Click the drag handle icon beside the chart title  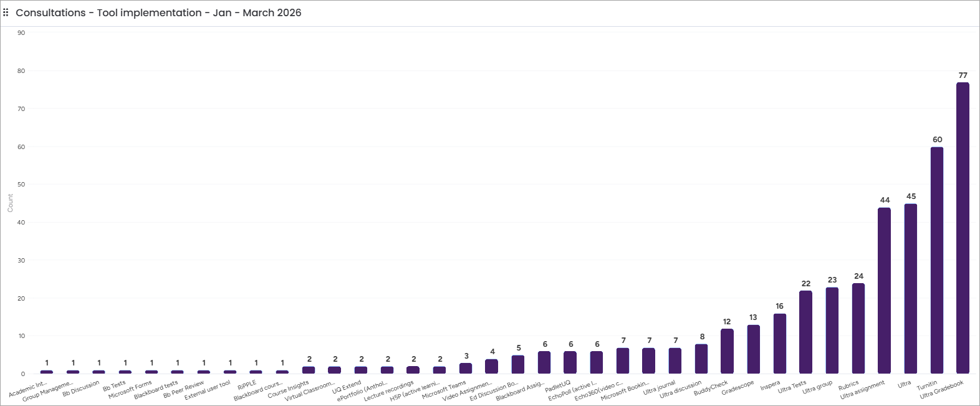[x=6, y=12]
